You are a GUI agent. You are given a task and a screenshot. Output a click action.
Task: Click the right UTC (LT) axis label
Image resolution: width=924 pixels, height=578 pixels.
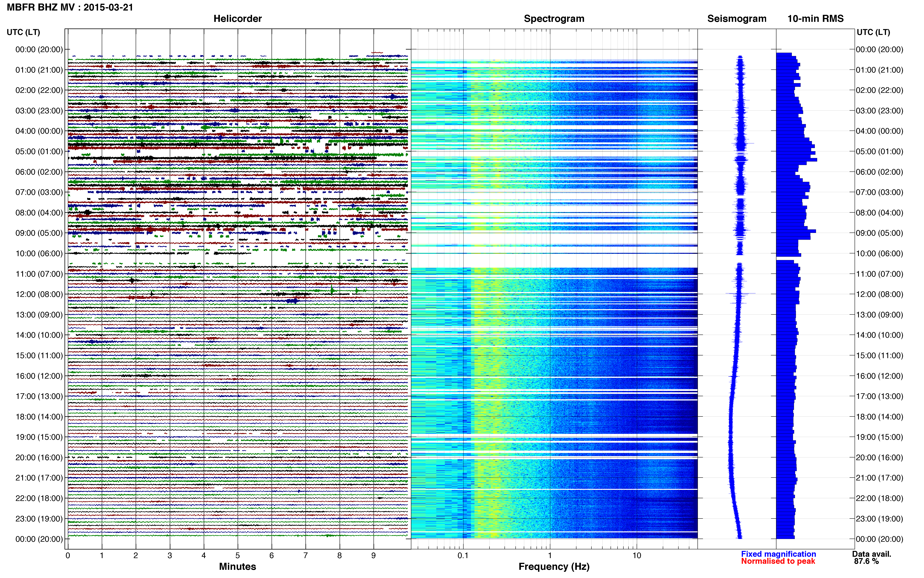(x=873, y=32)
